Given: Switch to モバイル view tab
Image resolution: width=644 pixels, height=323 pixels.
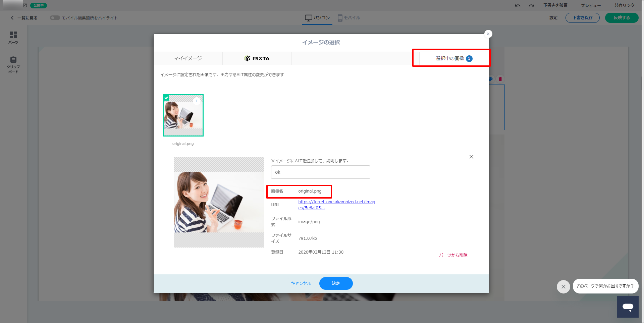Looking at the screenshot, I should [x=349, y=18].
